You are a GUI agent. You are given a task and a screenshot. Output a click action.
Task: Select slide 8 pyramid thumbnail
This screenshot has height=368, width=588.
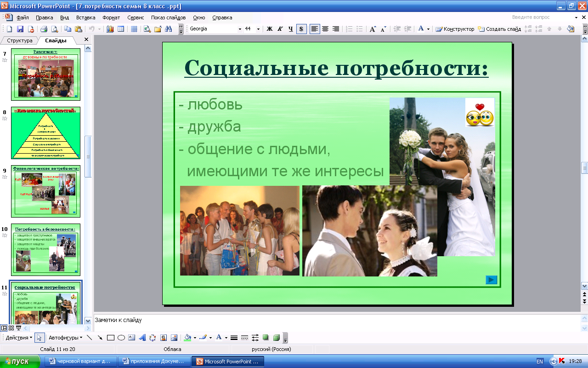[x=45, y=133]
